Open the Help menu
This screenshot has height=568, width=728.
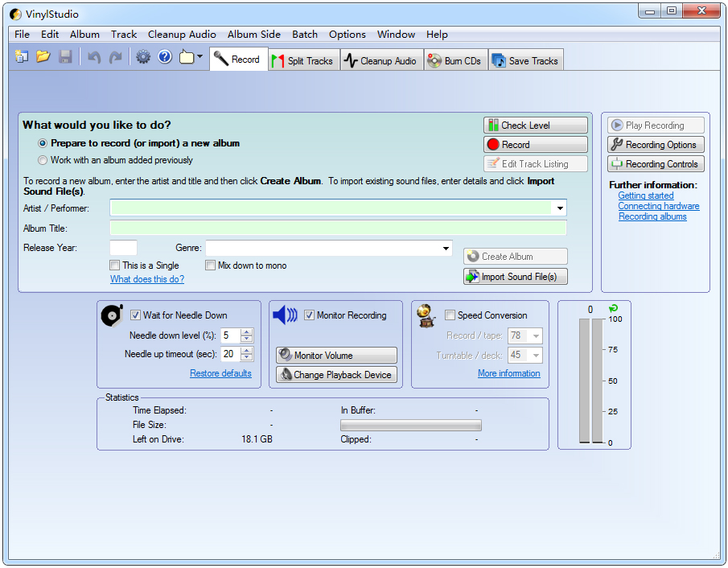(437, 35)
